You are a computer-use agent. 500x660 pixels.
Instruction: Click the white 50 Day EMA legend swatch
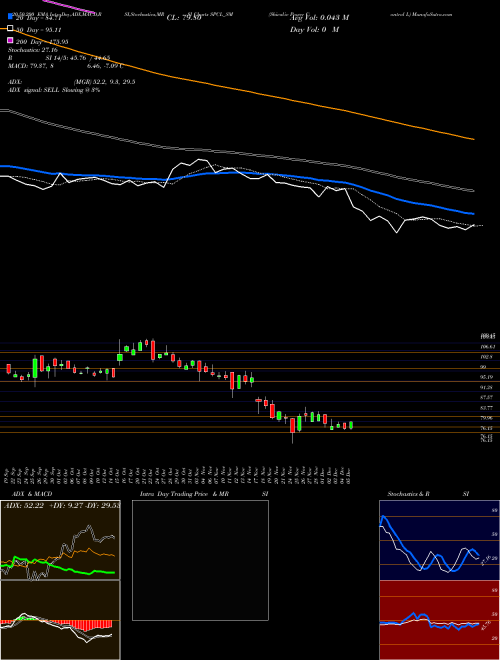click(x=10, y=29)
